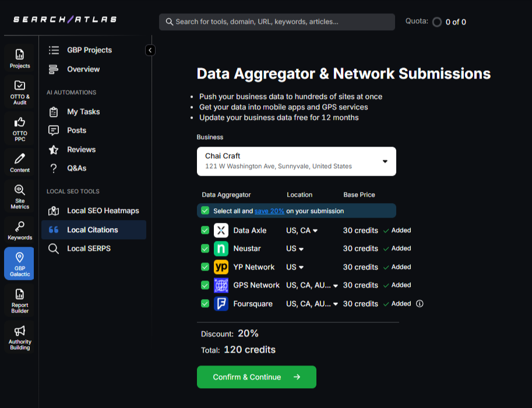Click the Overview bars icon
Screen dimensions: 532x408
[x=54, y=69]
